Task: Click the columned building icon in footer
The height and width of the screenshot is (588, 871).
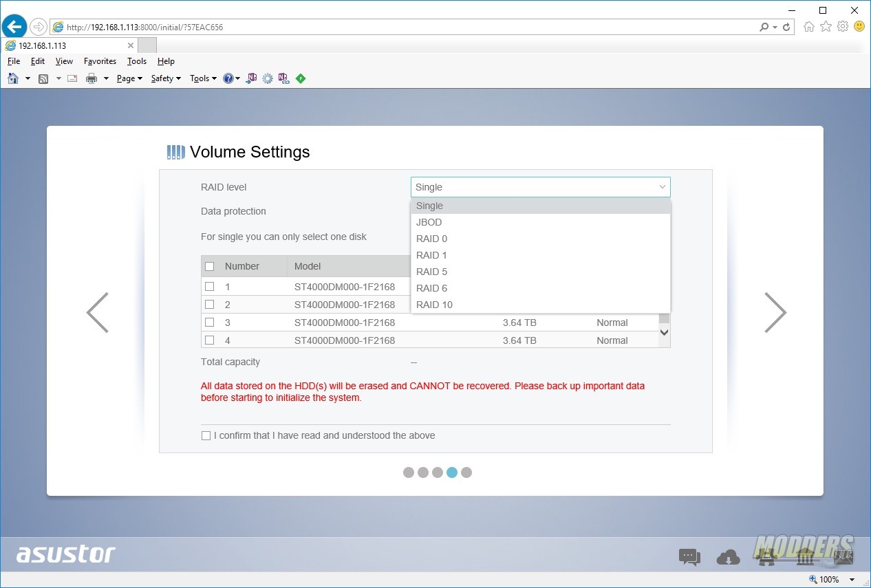Action: [805, 557]
